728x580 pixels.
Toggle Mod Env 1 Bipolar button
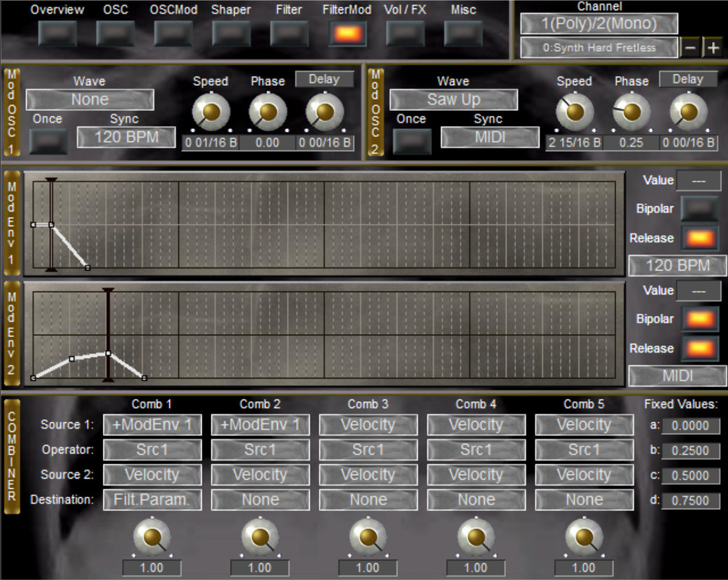click(x=700, y=209)
